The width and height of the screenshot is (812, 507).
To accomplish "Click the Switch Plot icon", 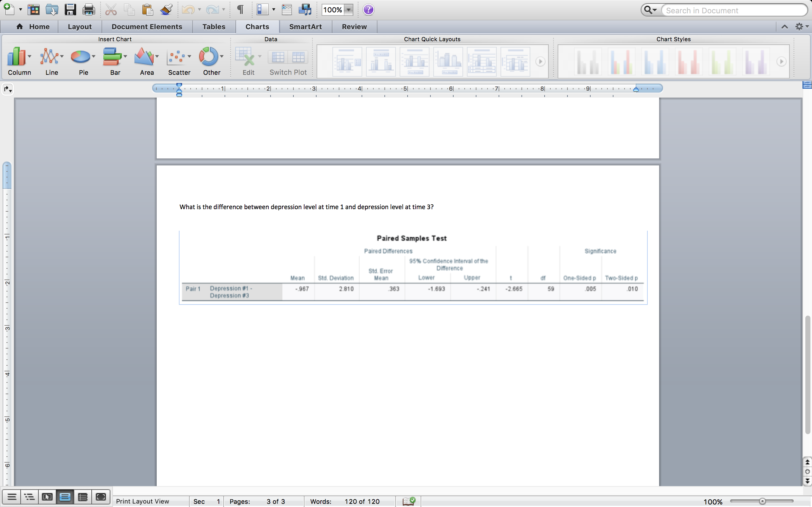I will 288,57.
